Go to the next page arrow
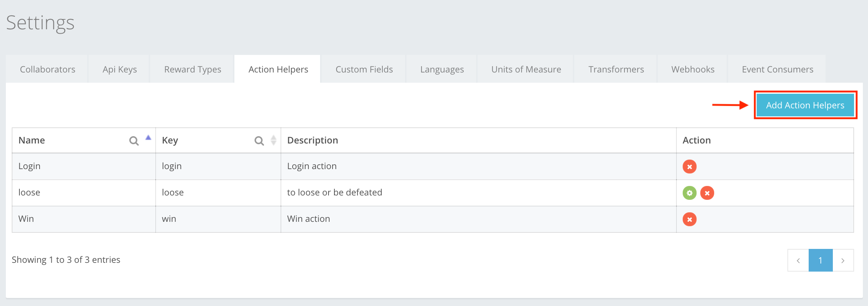Viewport: 868px width, 306px height. 843,260
